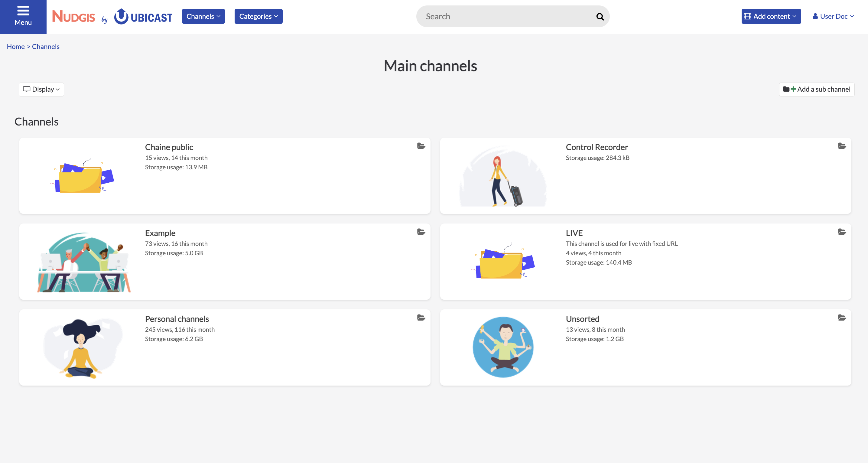Image resolution: width=868 pixels, height=463 pixels.
Task: Open the Unsorted channel title
Action: (582, 319)
